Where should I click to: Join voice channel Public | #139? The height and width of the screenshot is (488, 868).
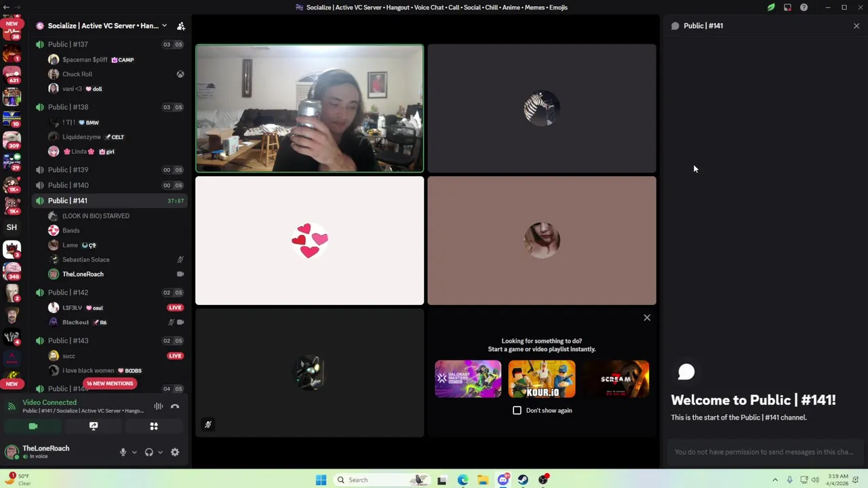(x=108, y=169)
